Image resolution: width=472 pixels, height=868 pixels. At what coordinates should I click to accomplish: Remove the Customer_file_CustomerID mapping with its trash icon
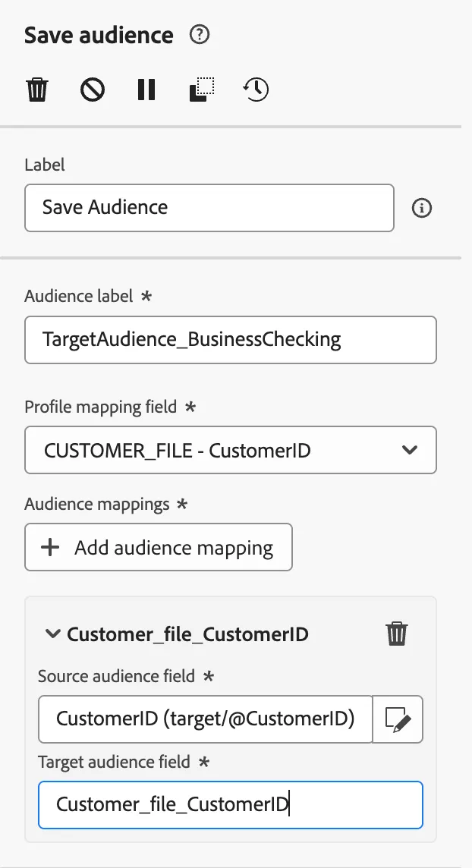click(x=397, y=634)
